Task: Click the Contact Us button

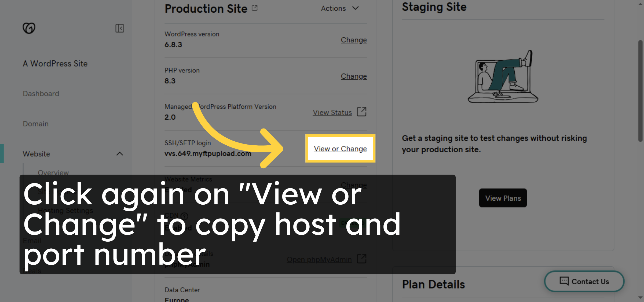Action: 584,281
